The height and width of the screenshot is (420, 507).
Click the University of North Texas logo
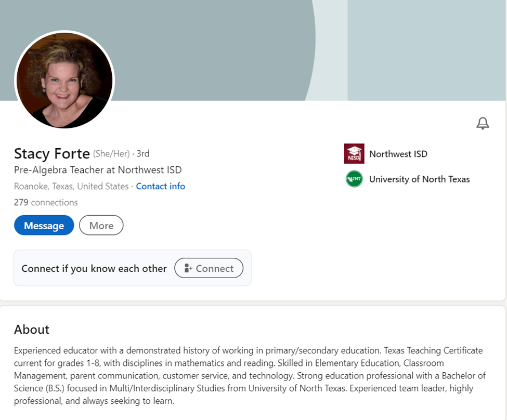[354, 179]
